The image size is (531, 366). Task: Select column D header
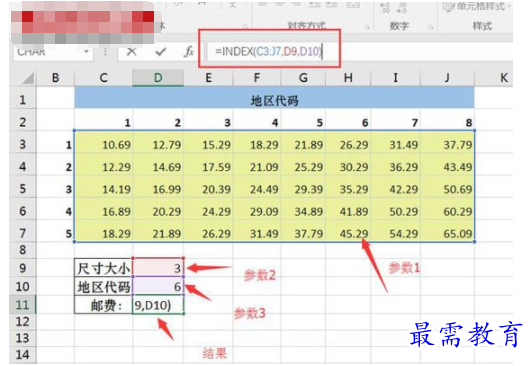[158, 78]
